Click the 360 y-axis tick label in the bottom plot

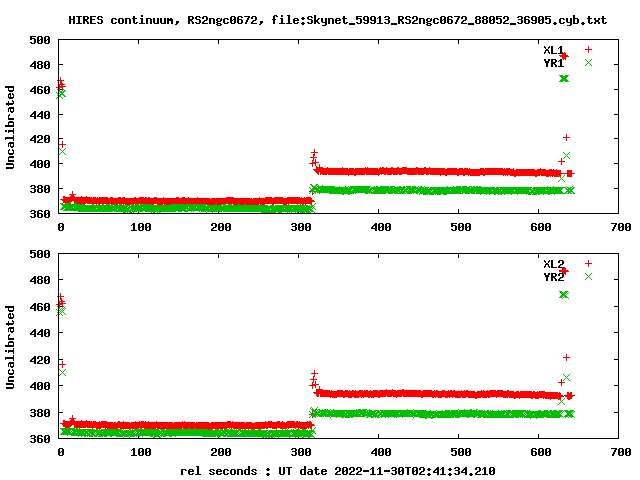pos(40,439)
